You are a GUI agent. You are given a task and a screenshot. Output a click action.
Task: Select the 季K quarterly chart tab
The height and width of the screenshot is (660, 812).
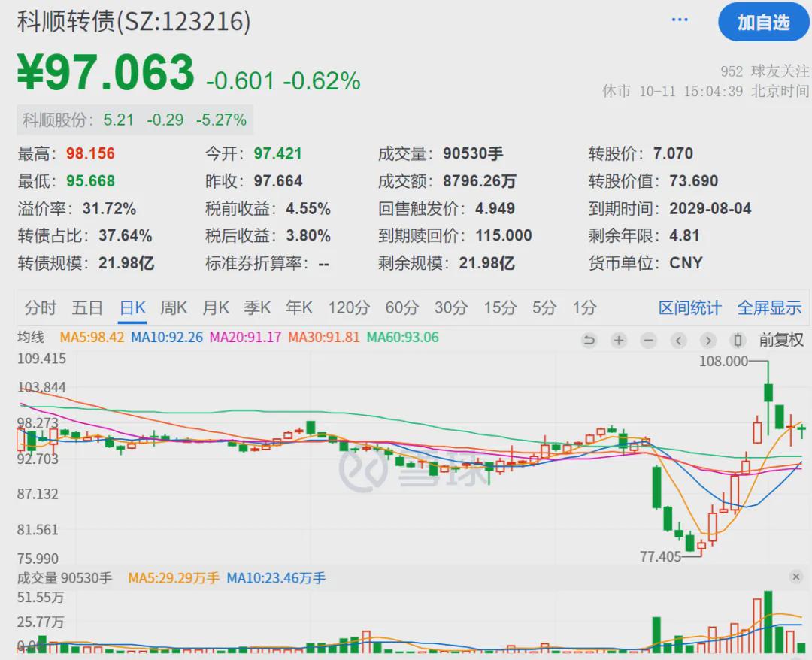[x=257, y=308]
